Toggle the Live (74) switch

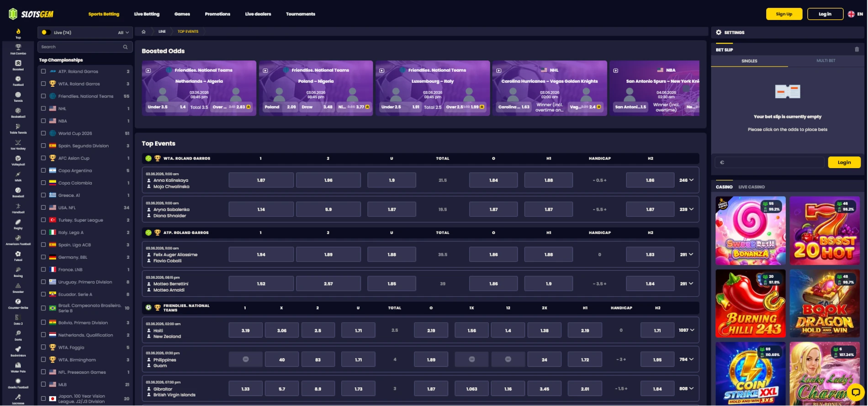coord(46,32)
